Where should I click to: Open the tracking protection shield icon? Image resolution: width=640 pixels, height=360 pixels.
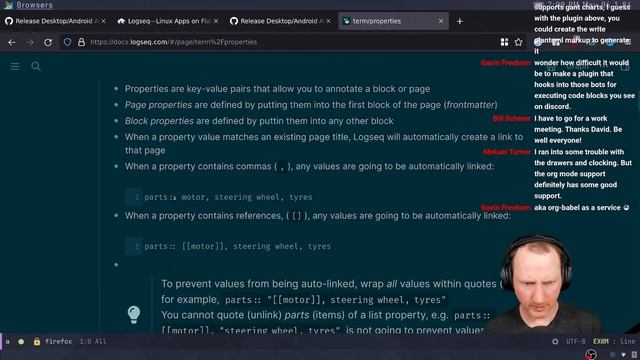click(67, 42)
